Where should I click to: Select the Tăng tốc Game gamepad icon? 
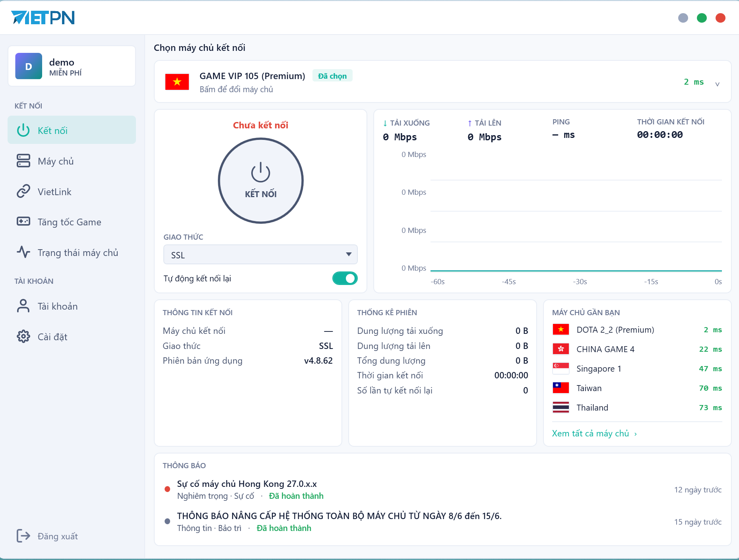click(23, 221)
